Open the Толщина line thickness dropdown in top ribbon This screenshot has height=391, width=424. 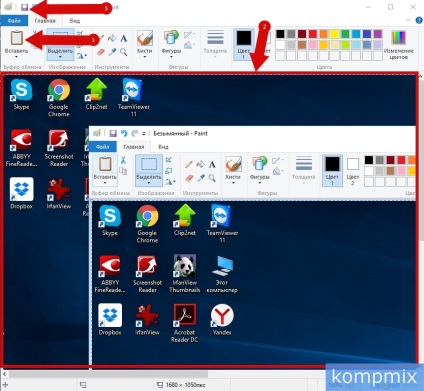215,44
